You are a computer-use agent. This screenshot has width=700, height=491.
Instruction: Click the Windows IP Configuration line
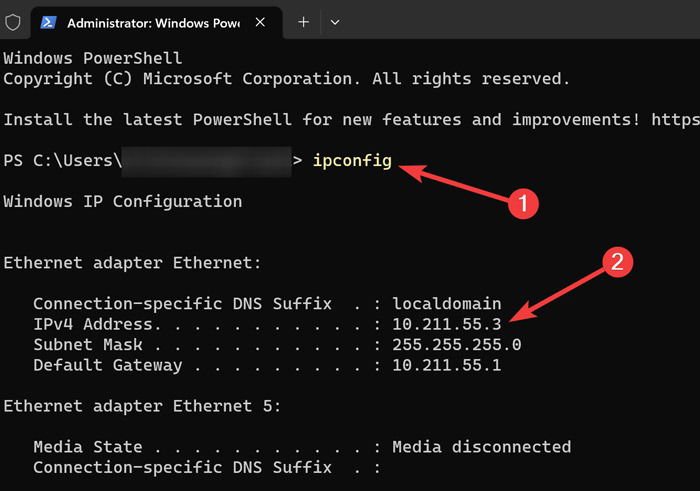pyautogui.click(x=123, y=202)
